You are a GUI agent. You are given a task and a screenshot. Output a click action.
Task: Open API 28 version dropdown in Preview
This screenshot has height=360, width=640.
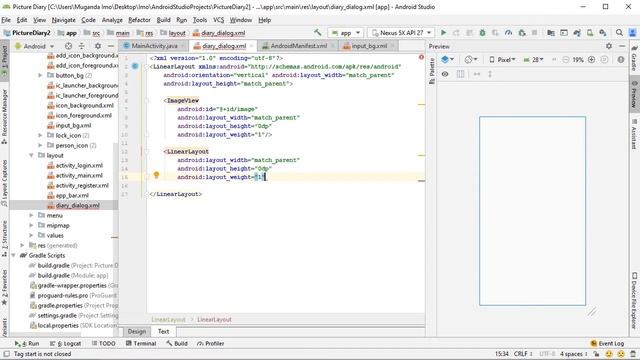tap(534, 60)
